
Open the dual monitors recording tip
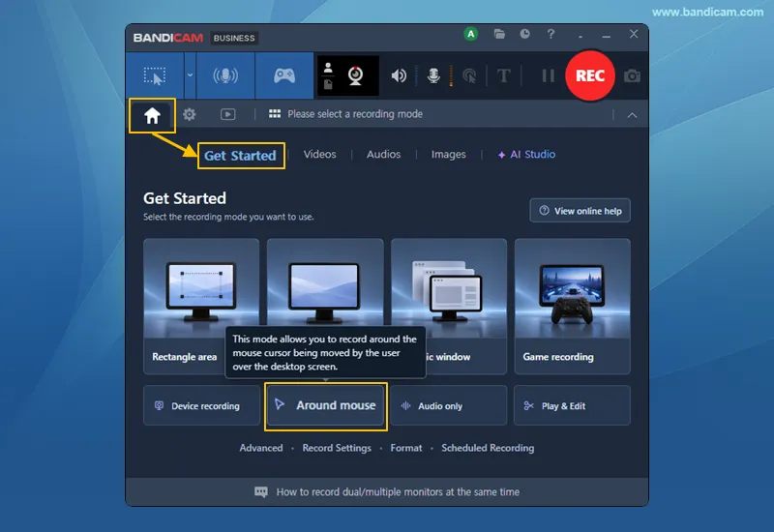pos(398,492)
